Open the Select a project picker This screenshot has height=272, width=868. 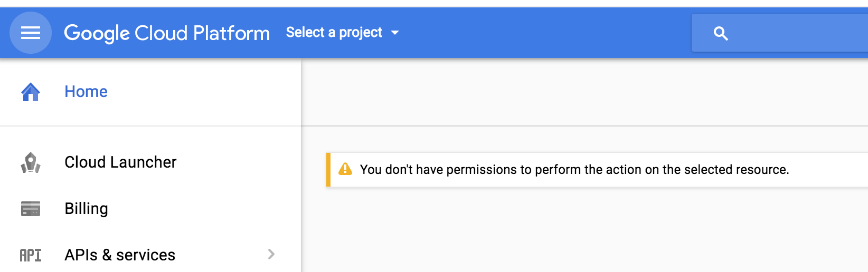334,33
